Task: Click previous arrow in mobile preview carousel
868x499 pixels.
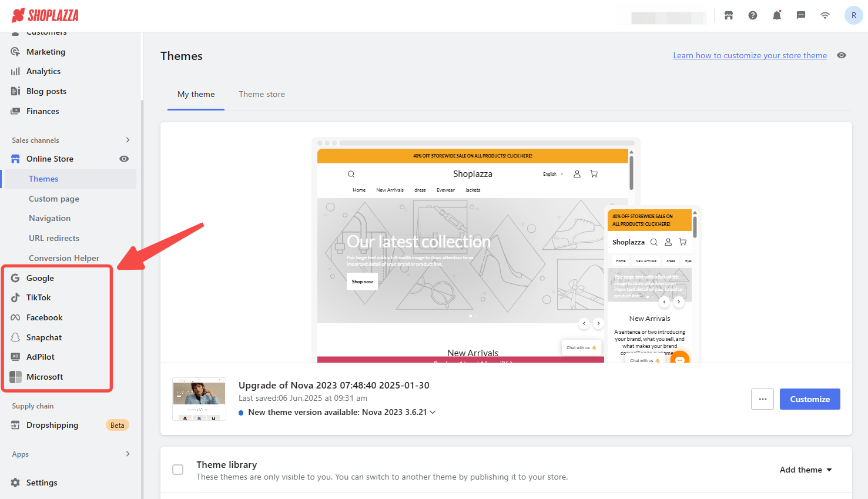Action: click(x=665, y=302)
